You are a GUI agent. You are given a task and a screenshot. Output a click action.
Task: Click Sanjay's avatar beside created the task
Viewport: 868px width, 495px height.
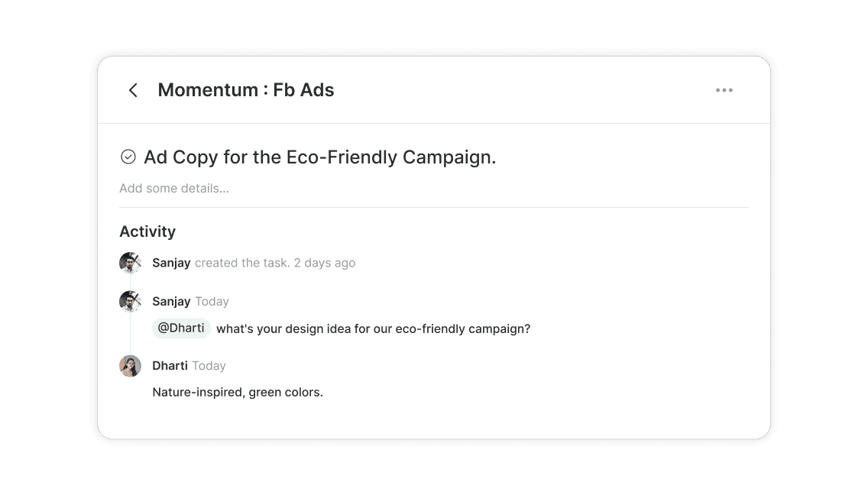tap(130, 263)
